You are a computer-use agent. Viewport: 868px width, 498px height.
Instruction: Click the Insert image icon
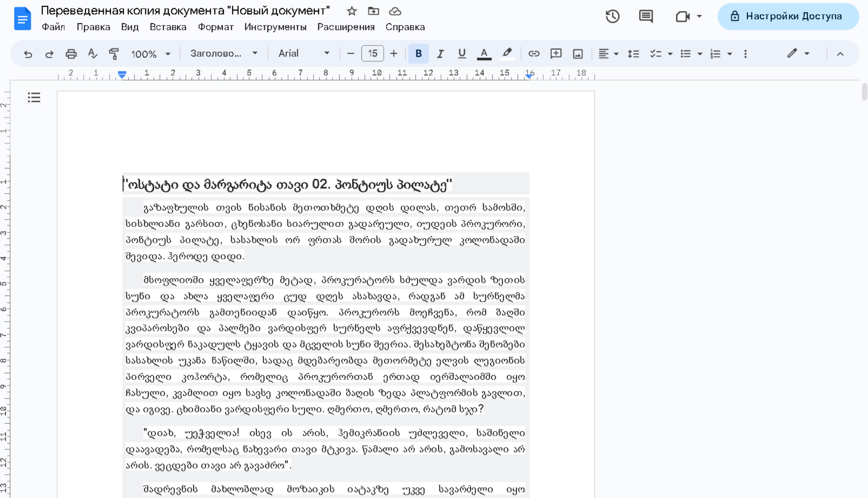(x=577, y=54)
